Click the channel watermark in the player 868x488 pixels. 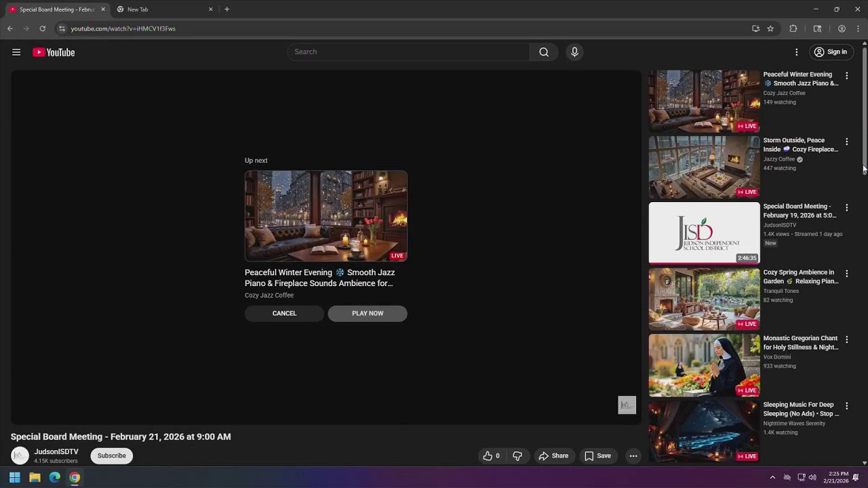[627, 405]
